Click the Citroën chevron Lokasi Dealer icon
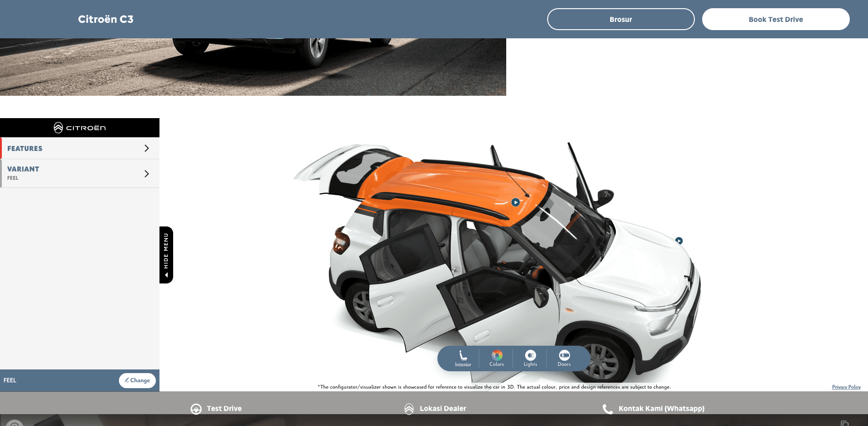Image resolution: width=868 pixels, height=426 pixels. tap(409, 409)
